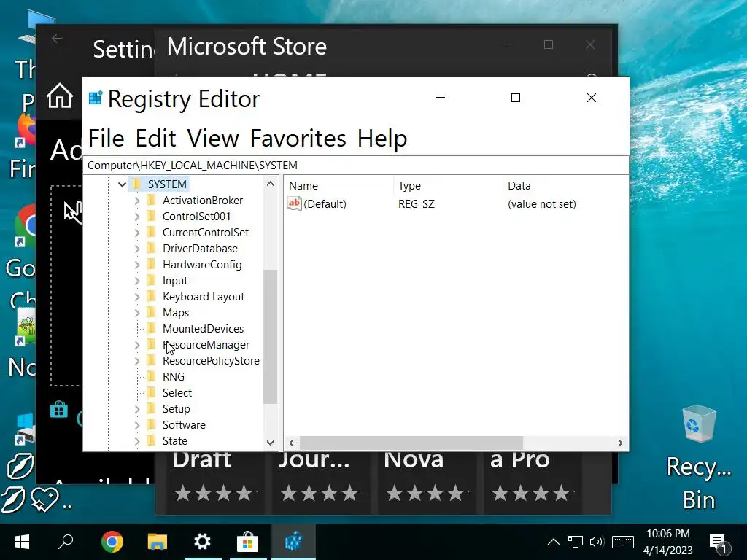Viewport: 747px width, 560px height.
Task: Select the Setup tree item
Action: click(177, 409)
